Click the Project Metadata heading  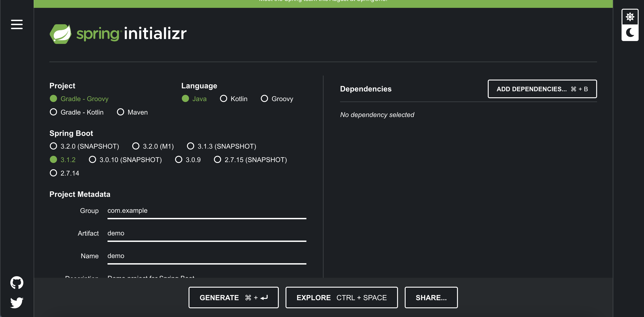[x=80, y=194]
